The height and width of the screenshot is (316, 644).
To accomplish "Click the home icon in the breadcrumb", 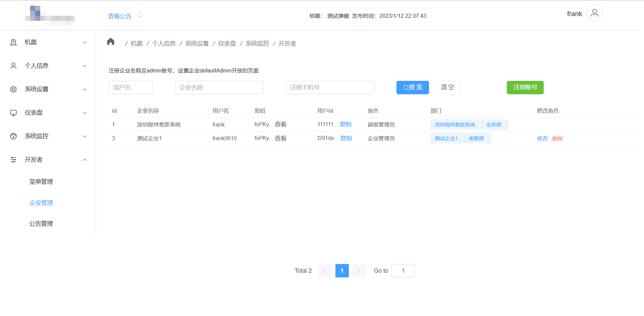I will tap(111, 42).
